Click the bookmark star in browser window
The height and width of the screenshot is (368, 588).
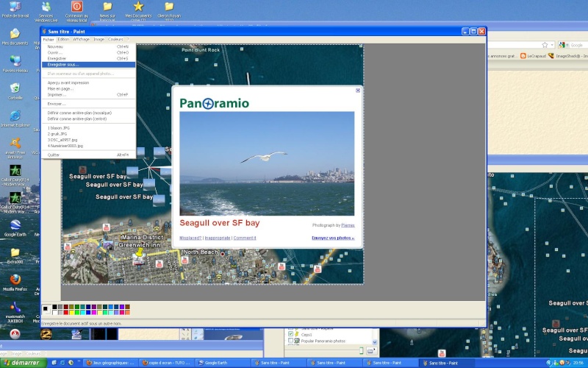pos(545,45)
